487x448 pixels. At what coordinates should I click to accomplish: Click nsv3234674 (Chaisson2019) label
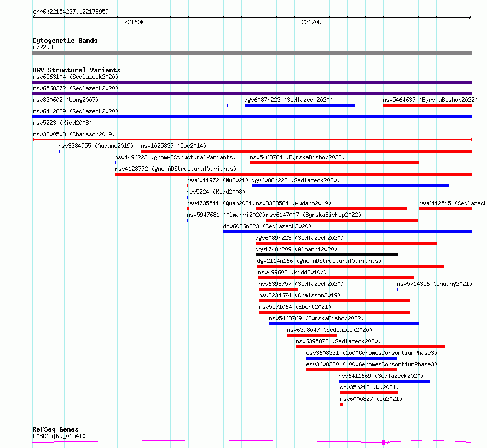299,295
